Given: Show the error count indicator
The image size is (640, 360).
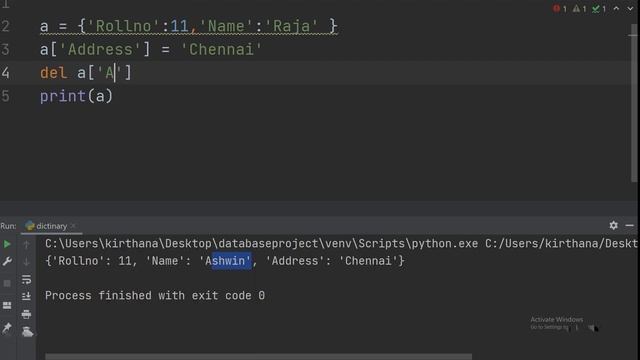Looking at the screenshot, I should pyautogui.click(x=560, y=9).
